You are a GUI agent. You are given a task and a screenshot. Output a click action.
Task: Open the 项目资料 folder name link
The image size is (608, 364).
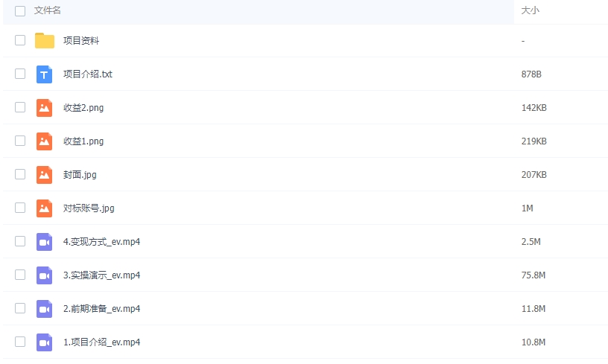81,41
